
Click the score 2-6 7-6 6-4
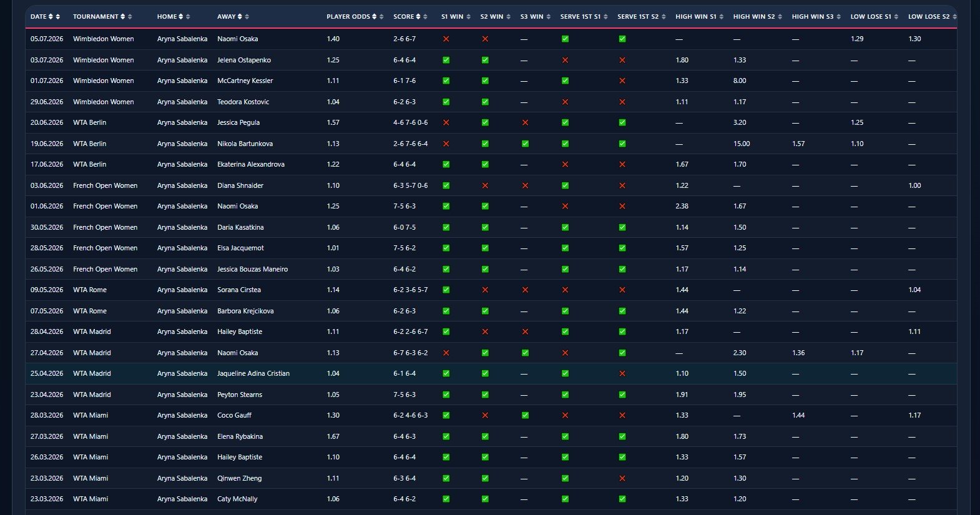pyautogui.click(x=410, y=144)
